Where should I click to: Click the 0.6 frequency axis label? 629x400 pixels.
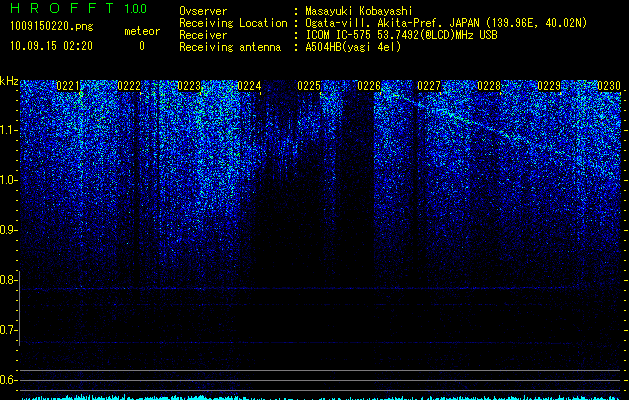(x=8, y=380)
